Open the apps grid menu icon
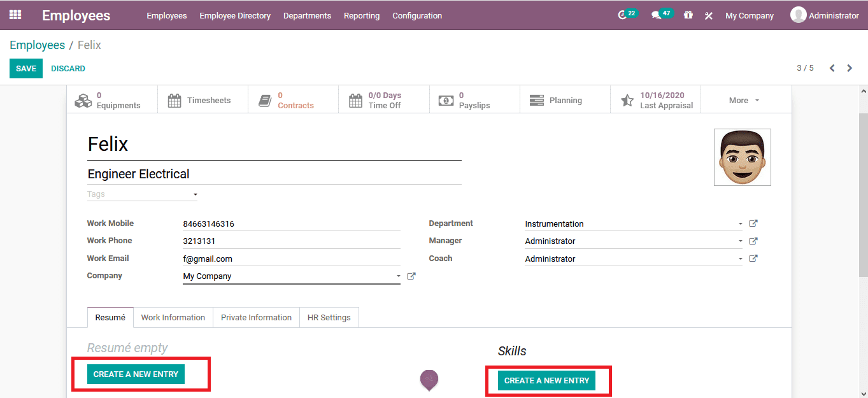868x398 pixels. coord(15,15)
